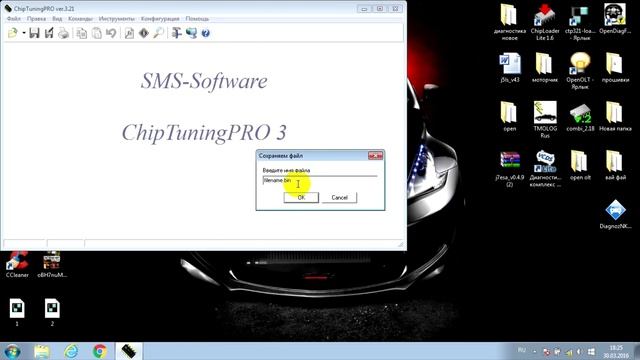This screenshot has width=640, height=360.
Task: Click the document page toolbar icon after Undo
Action: pyautogui.click(x=129, y=33)
